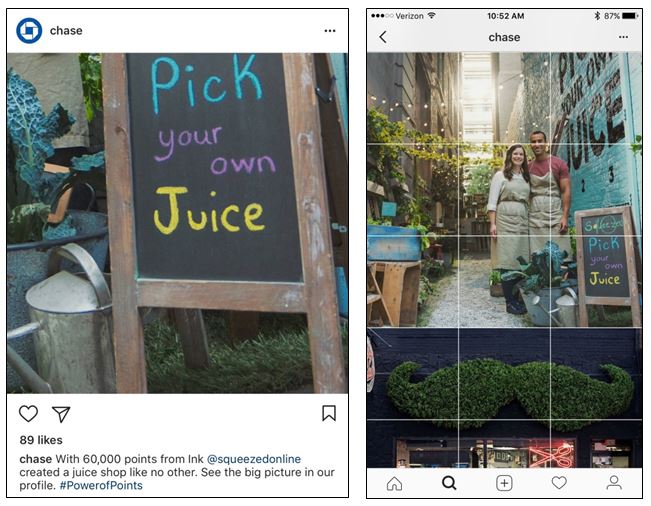Like the post with the heart icon

28,413
